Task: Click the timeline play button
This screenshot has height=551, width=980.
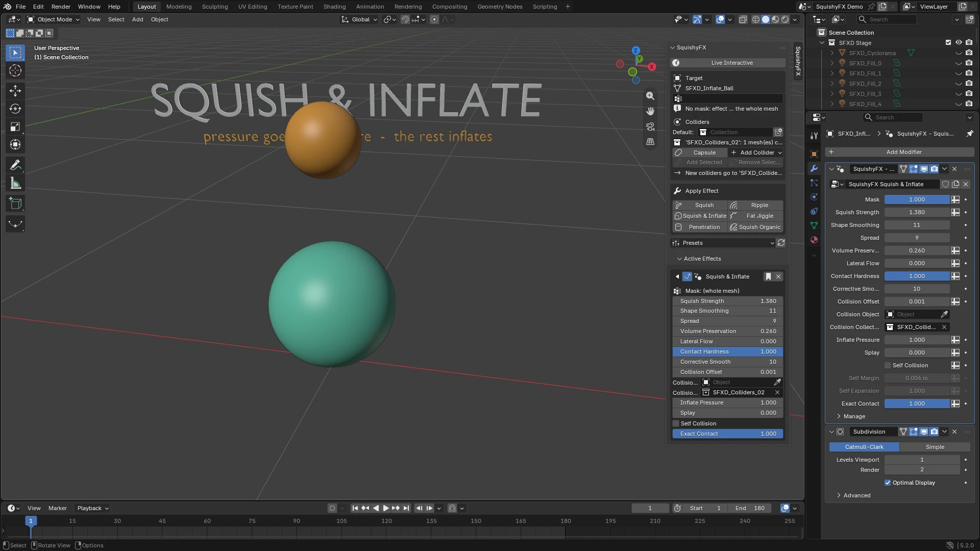Action: pyautogui.click(x=386, y=508)
